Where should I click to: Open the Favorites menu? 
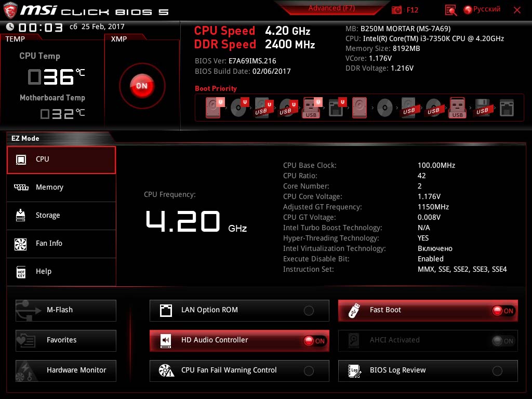[x=66, y=341]
